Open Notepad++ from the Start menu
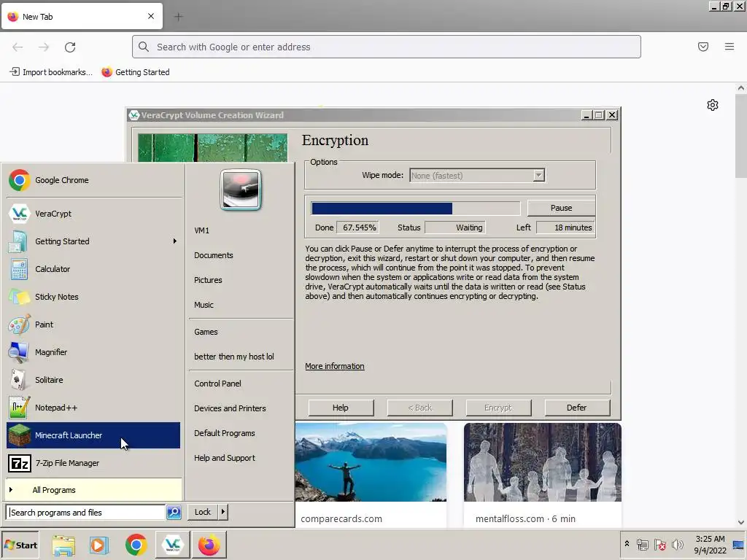 coord(93,408)
